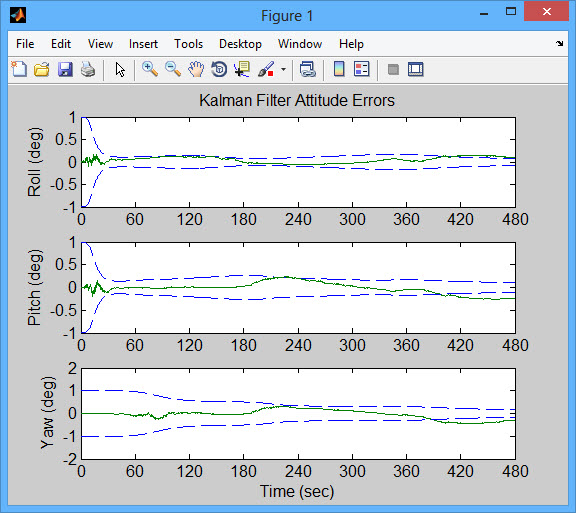Click the Kalman Filter Attitude Errors title
Image resolution: width=576 pixels, height=513 pixels.
297,100
